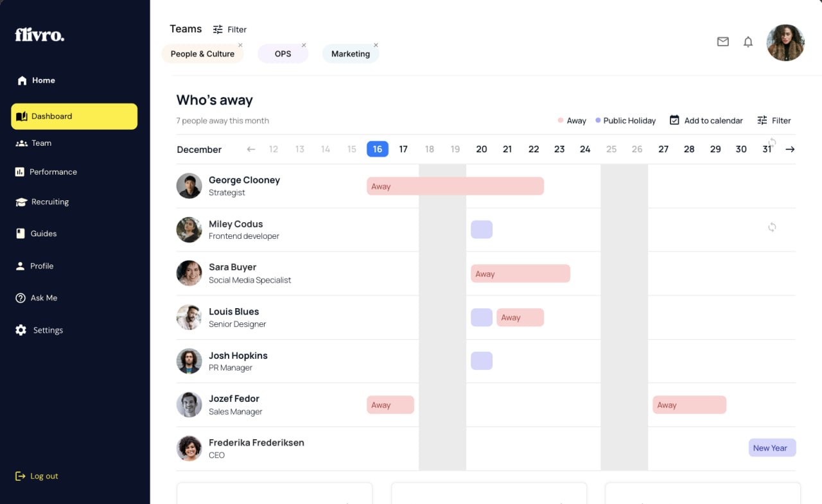Click Add to calendar
822x504 pixels.
[706, 120]
